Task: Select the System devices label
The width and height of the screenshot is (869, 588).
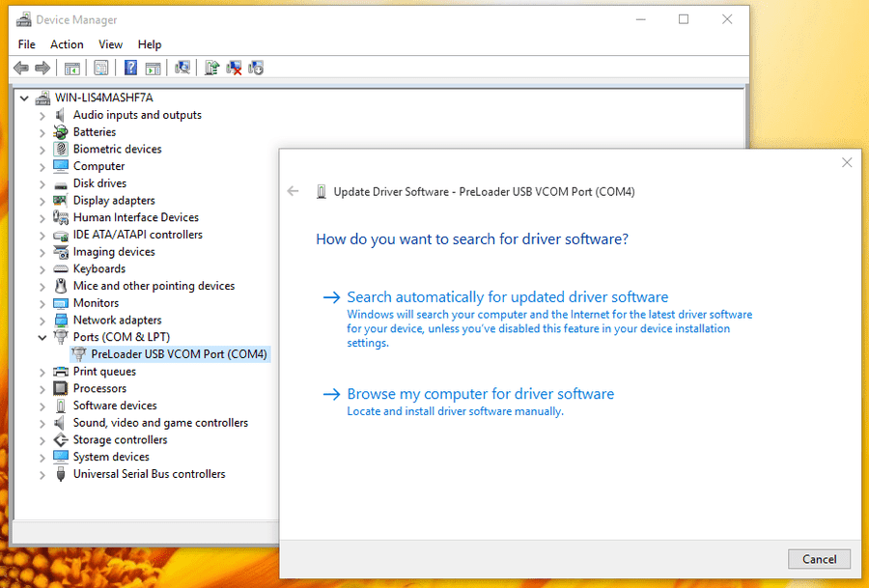Action: tap(111, 457)
